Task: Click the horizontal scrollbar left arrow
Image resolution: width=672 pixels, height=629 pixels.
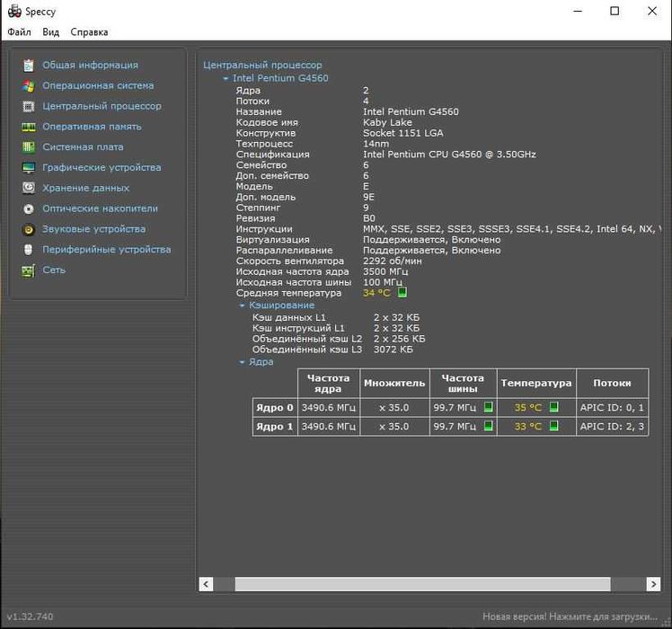Action: click(206, 584)
